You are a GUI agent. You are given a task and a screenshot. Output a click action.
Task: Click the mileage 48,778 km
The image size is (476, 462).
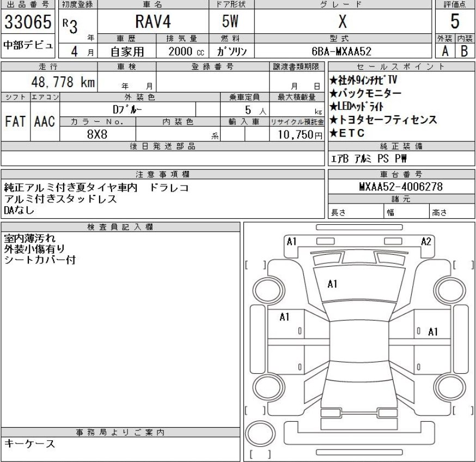[x=63, y=82]
